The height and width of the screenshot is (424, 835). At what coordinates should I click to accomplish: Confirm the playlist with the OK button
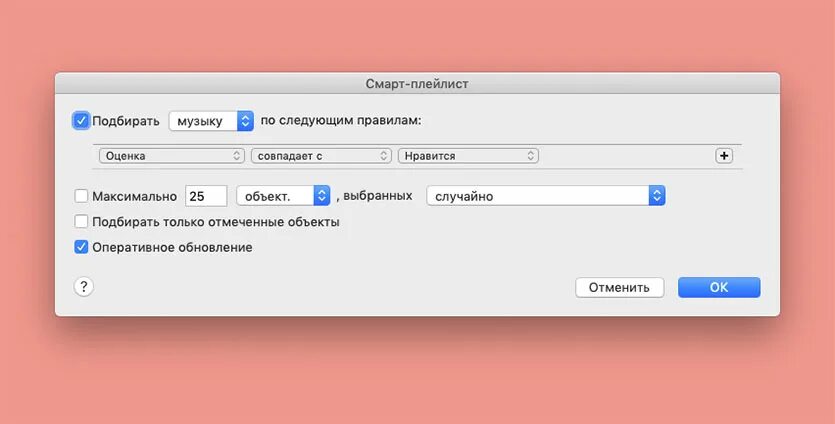[719, 287]
